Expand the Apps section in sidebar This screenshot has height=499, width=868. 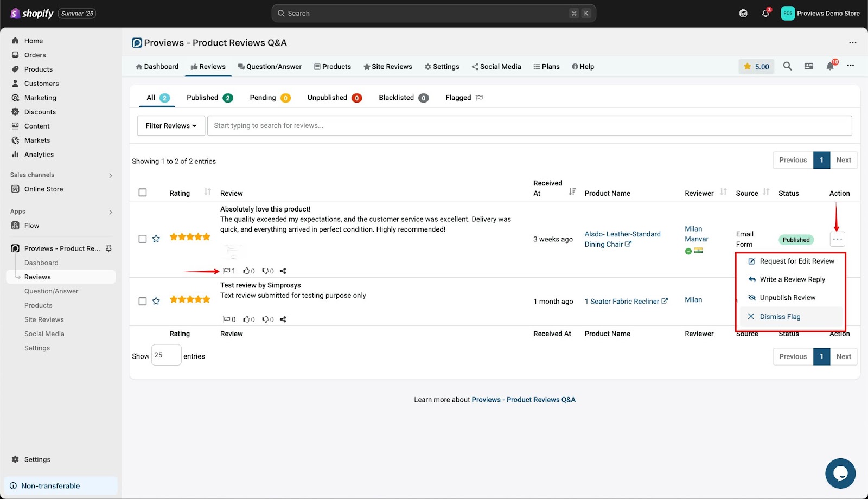tap(111, 212)
